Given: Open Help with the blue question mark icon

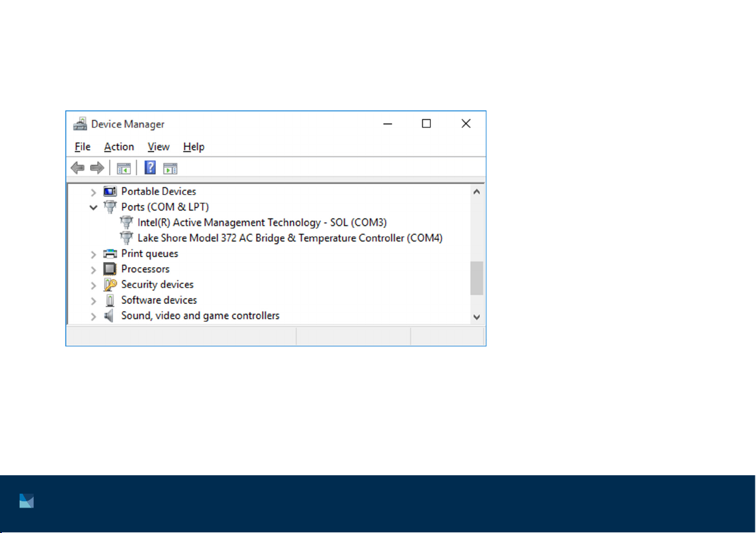Looking at the screenshot, I should (x=150, y=168).
